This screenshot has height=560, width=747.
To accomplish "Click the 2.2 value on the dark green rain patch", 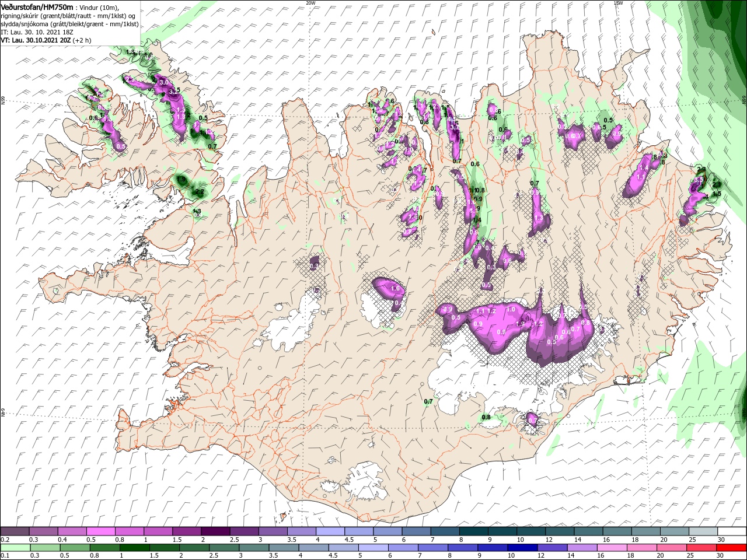I will 200,191.
